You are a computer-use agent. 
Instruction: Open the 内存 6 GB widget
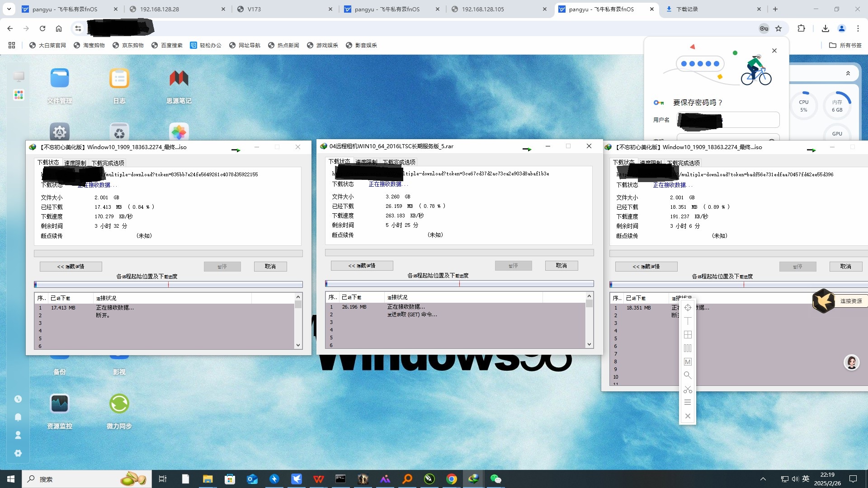(837, 106)
